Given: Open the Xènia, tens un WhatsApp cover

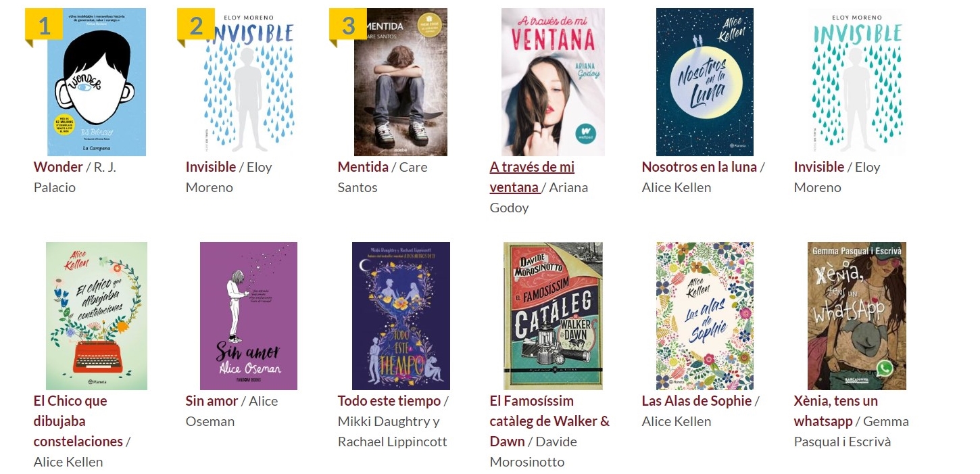Looking at the screenshot, I should [857, 316].
